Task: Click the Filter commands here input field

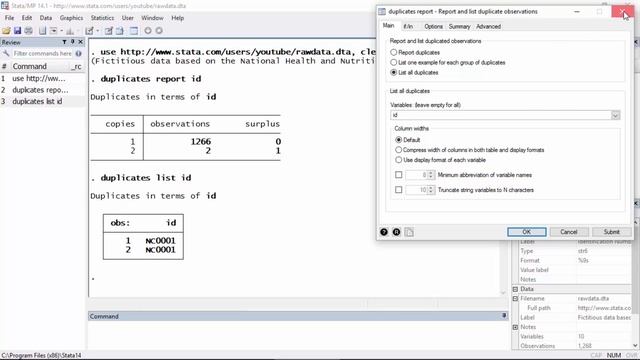Action: point(42,53)
